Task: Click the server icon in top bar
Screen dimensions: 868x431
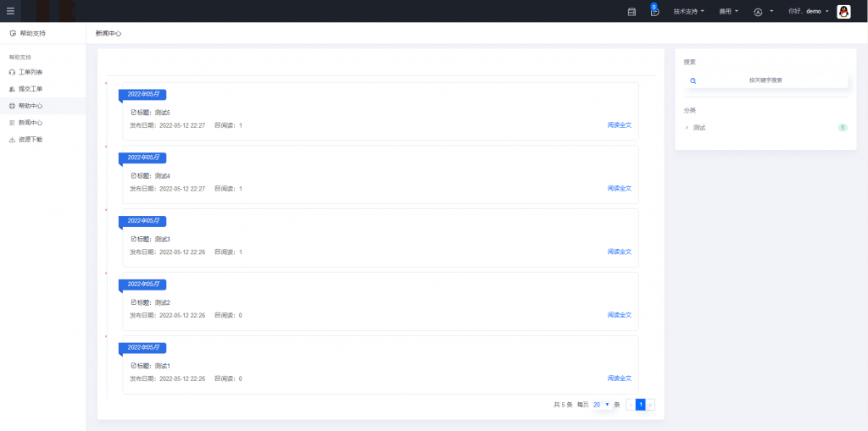Action: coord(632,12)
